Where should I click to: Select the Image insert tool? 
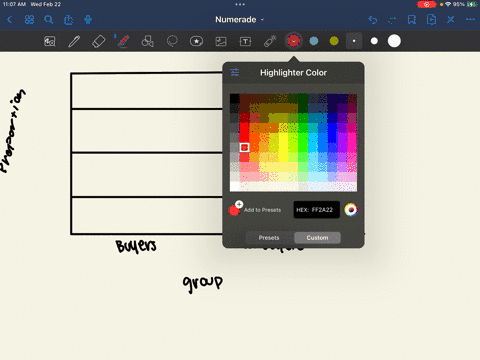[x=221, y=41]
